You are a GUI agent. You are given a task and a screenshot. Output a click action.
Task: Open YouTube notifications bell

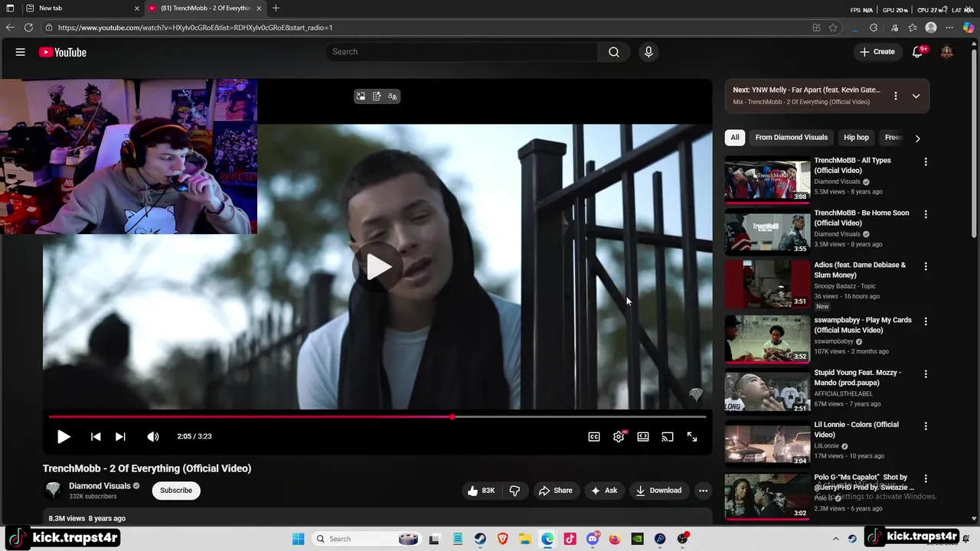pos(917,52)
